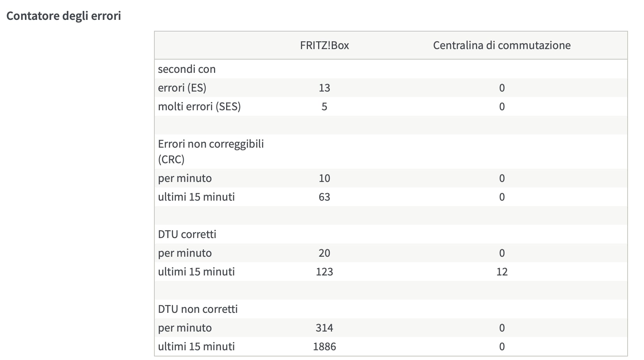Click the secondi con row label

tap(187, 69)
